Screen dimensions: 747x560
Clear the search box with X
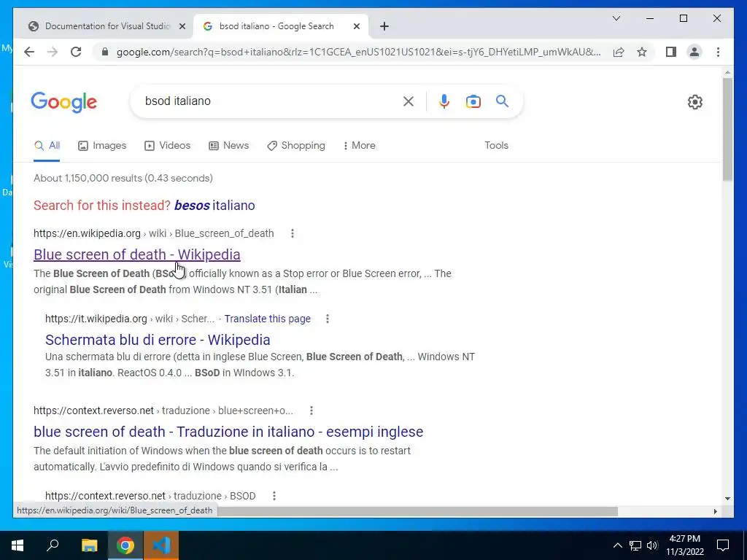pyautogui.click(x=409, y=101)
